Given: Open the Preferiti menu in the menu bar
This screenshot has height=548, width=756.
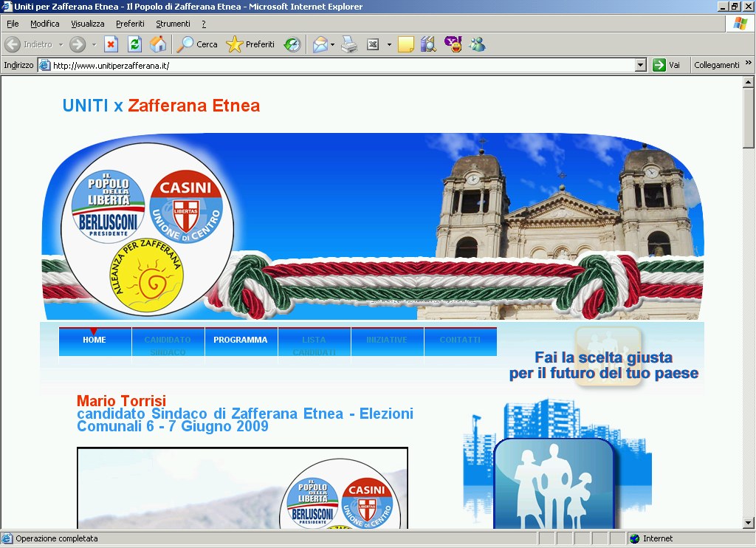Looking at the screenshot, I should point(130,24).
